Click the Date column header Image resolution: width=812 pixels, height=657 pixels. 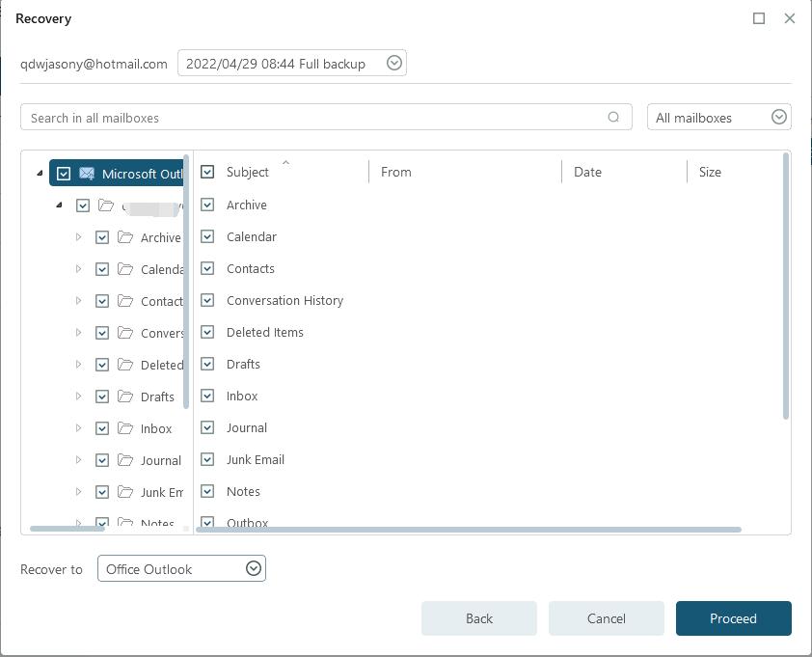(587, 172)
